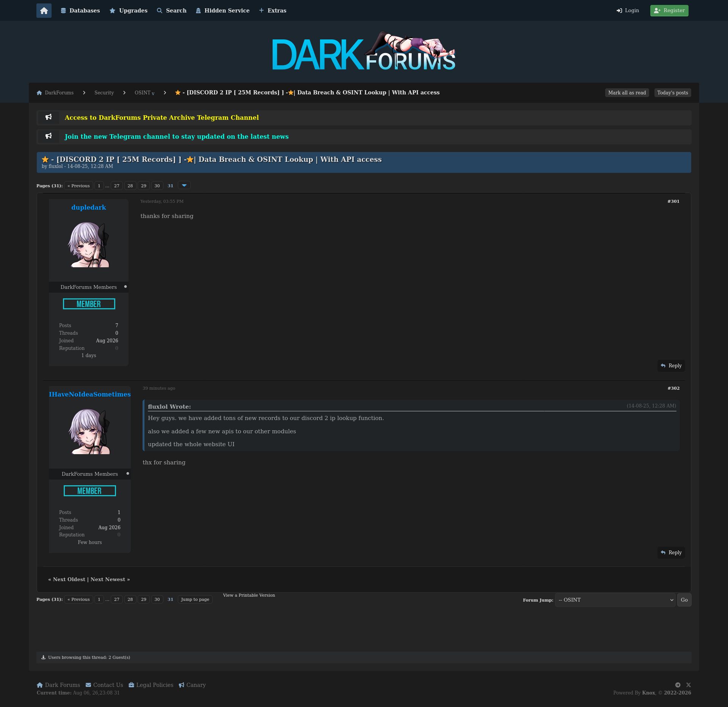Screen dimensions: 728x707
Task: Click the home icon in navbar
Action: [x=44, y=11]
